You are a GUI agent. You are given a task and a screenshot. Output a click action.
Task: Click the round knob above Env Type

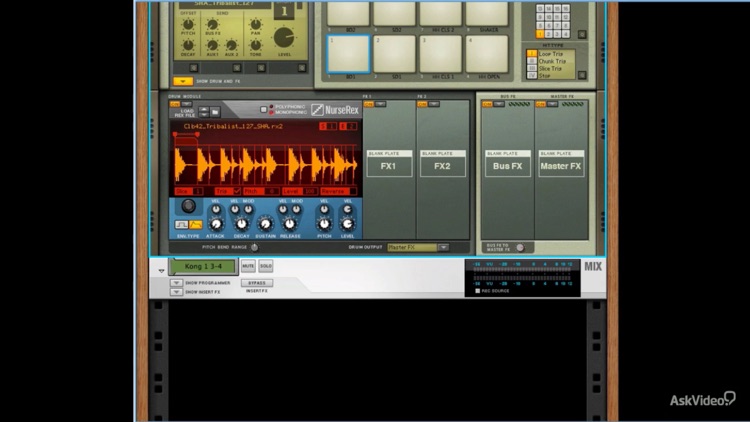pyautogui.click(x=188, y=206)
